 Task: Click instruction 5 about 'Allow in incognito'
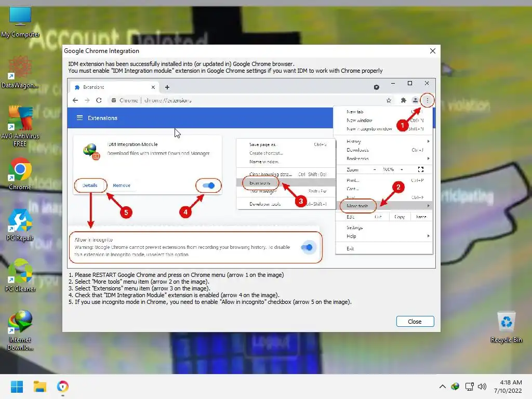[210, 302]
